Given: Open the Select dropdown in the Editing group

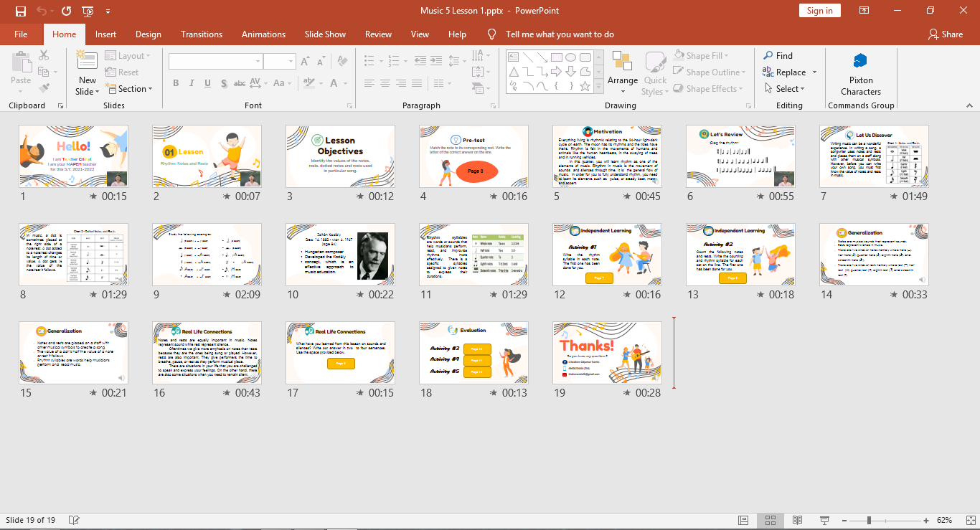Looking at the screenshot, I should (790, 89).
